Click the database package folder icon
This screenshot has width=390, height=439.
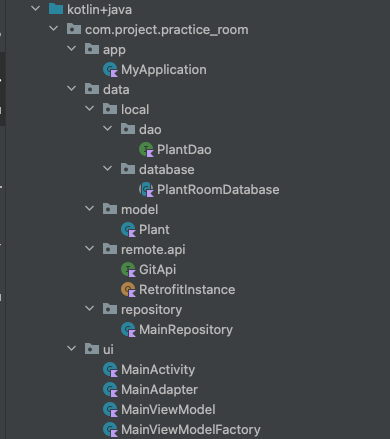tap(128, 169)
